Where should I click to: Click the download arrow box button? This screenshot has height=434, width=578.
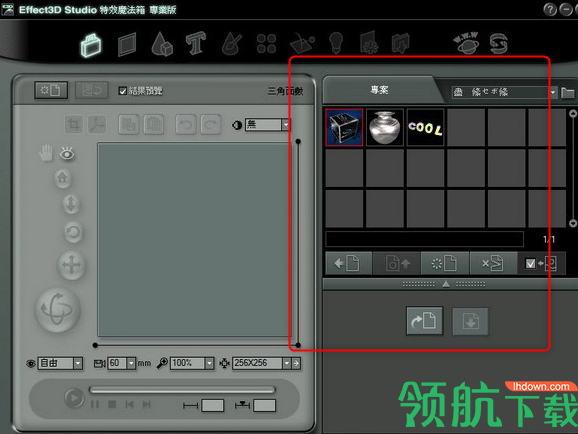(471, 321)
